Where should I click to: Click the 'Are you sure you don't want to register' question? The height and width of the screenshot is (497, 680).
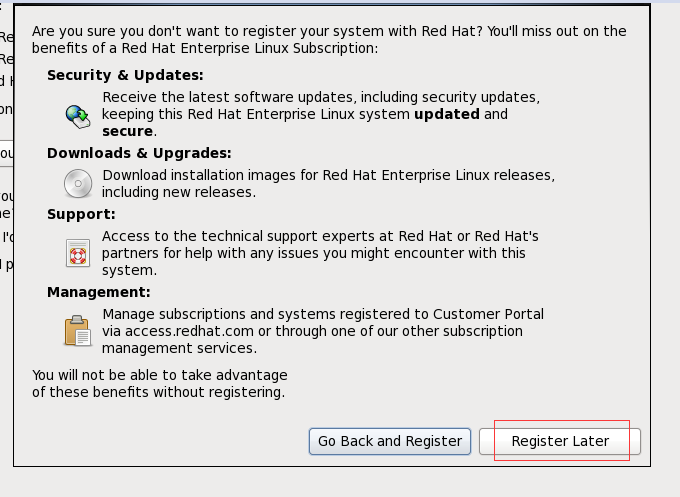(329, 39)
